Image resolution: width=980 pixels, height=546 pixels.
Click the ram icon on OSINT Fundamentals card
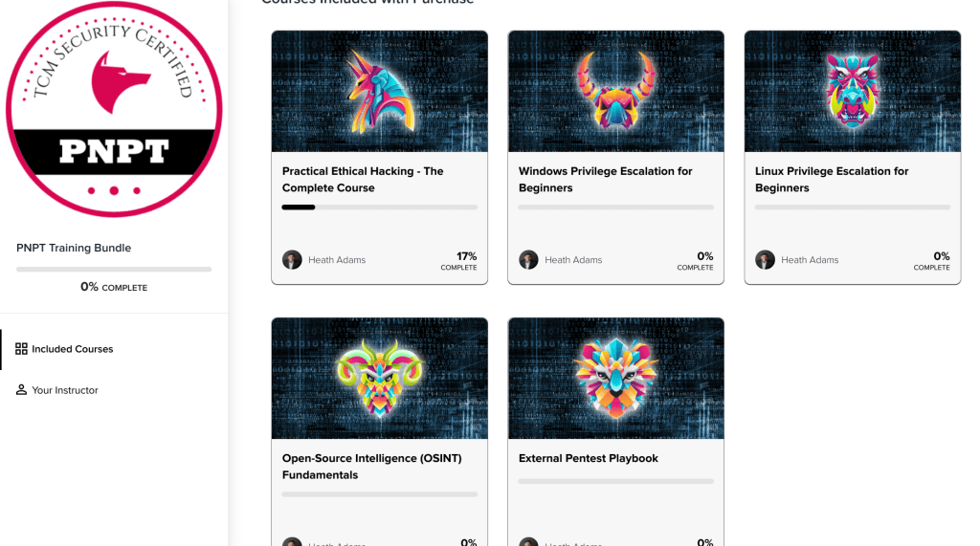[380, 379]
